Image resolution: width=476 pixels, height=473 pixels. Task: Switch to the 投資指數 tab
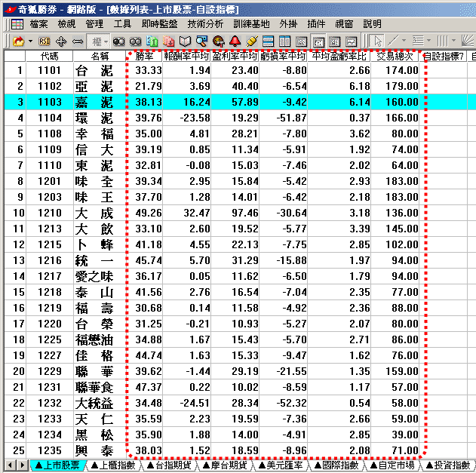tap(448, 465)
